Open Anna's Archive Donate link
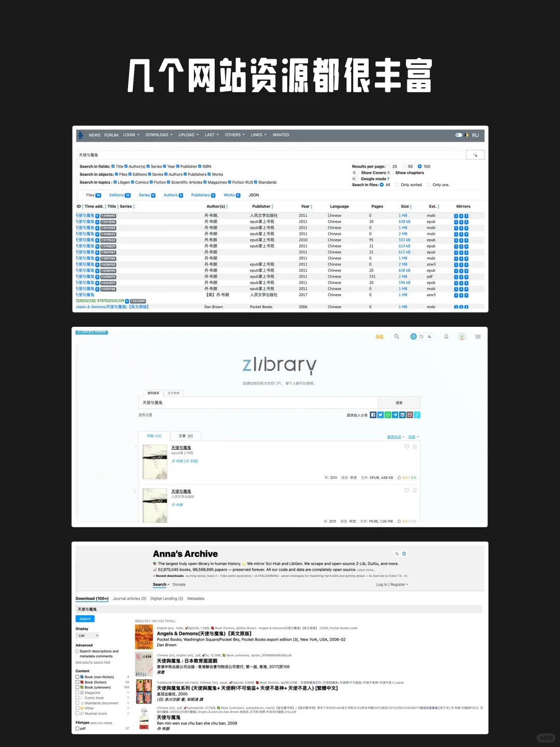Screen dimensions: 560x747 179,585
